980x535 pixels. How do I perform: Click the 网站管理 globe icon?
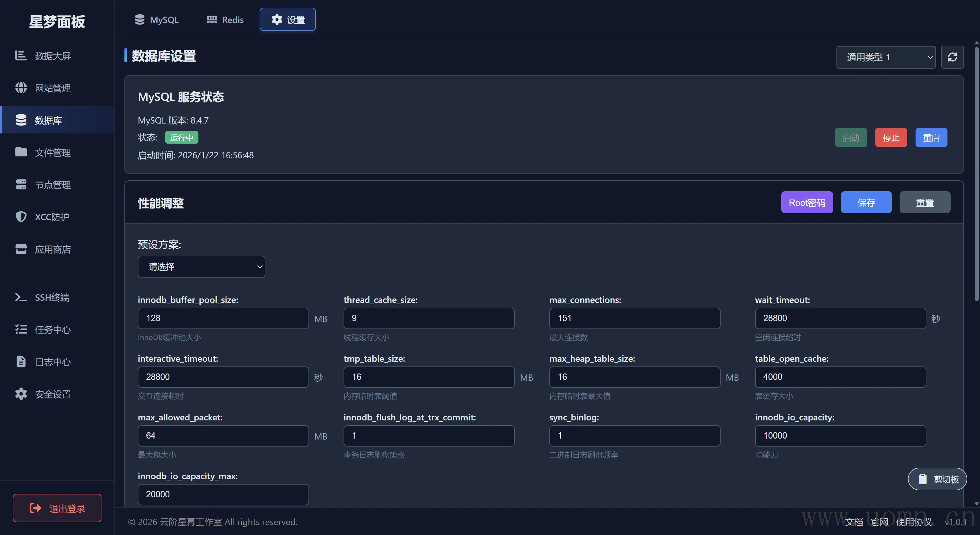(21, 88)
